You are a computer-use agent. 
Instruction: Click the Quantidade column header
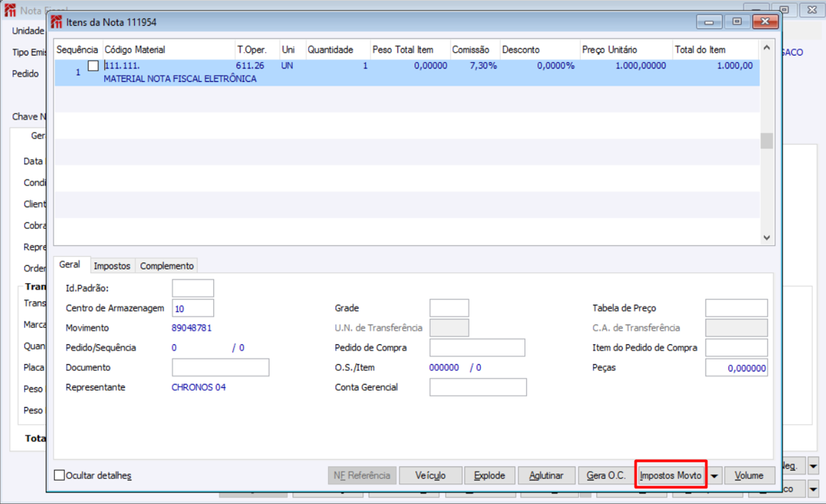tap(337, 49)
